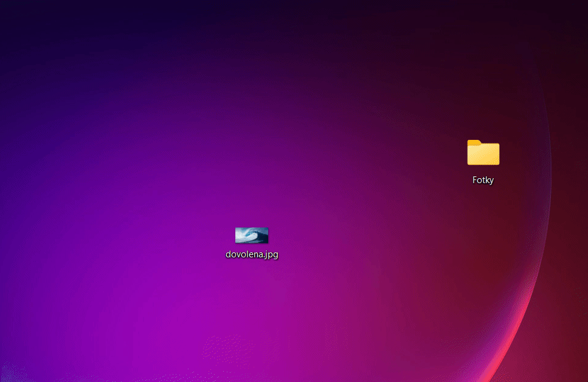588x382 pixels.
Task: Select the only image file on desktop
Action: coord(252,235)
